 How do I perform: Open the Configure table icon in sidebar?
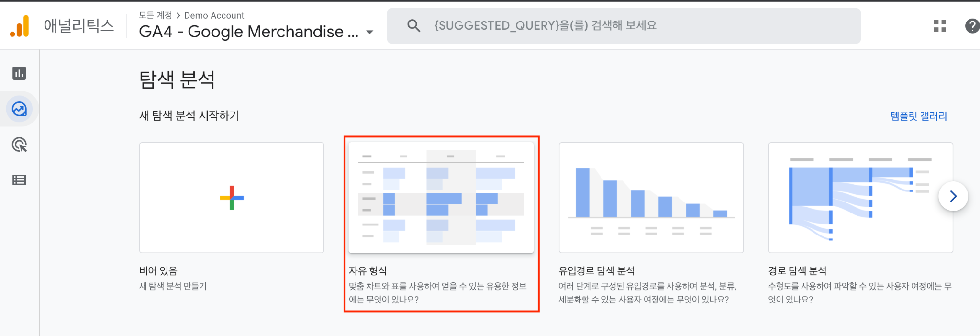tap(19, 180)
